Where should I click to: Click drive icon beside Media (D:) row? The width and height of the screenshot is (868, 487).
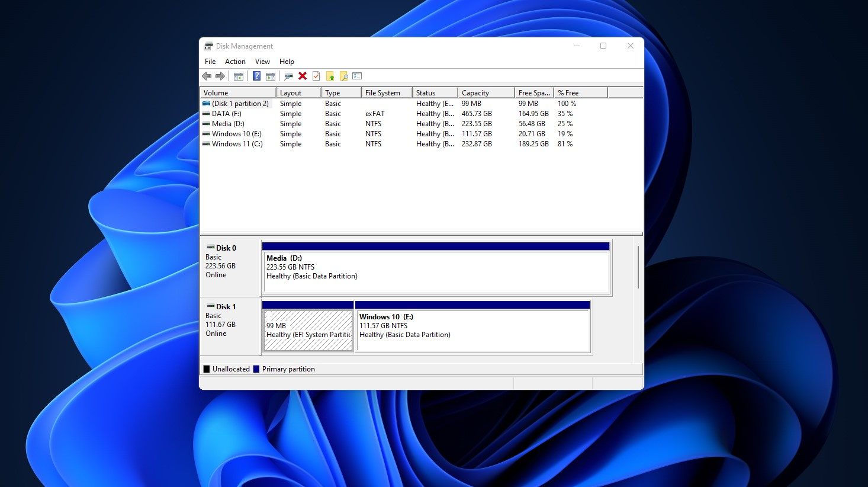[x=206, y=123]
